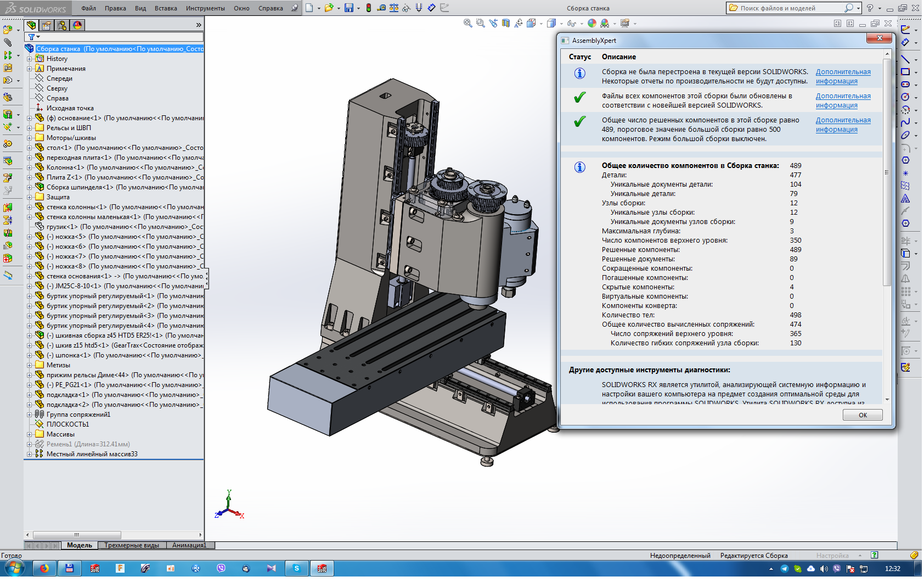The width and height of the screenshot is (924, 582).
Task: Click the New document icon
Action: tap(309, 8)
